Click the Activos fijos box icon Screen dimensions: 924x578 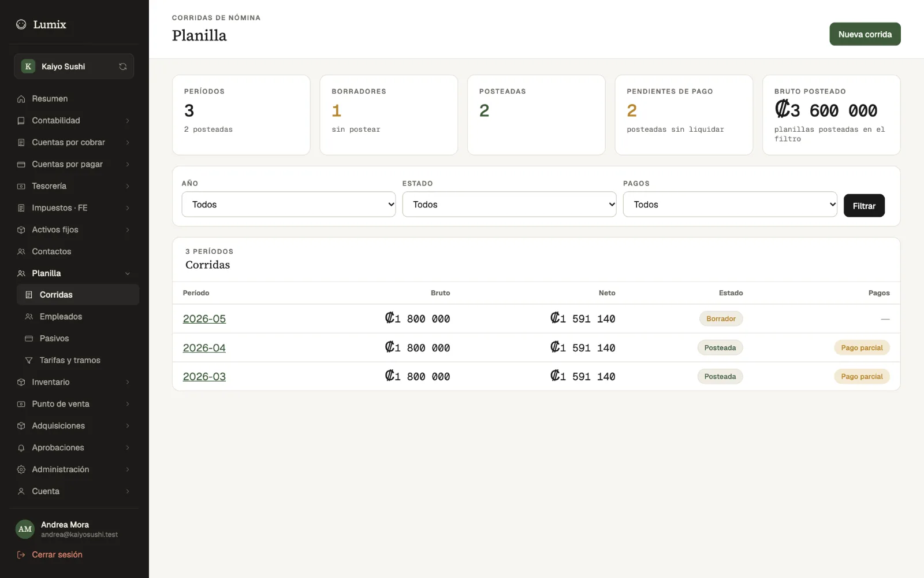coord(21,230)
